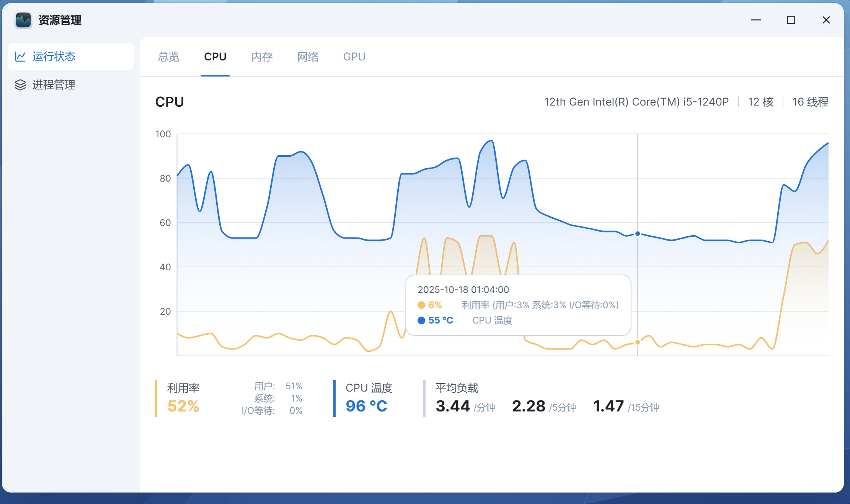
Task: Click the 3.44 one-minute load average
Action: tap(453, 406)
